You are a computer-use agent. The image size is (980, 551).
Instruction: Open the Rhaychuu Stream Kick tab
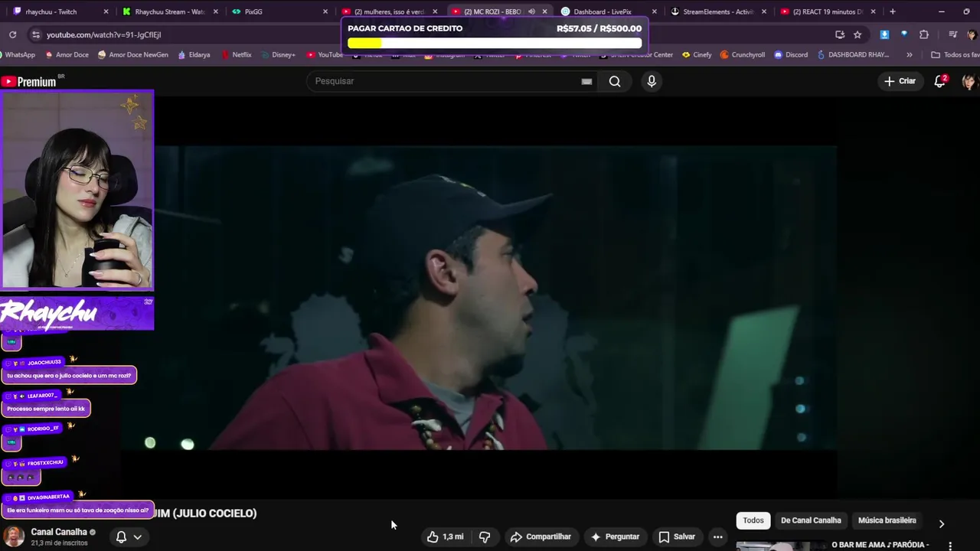point(170,11)
